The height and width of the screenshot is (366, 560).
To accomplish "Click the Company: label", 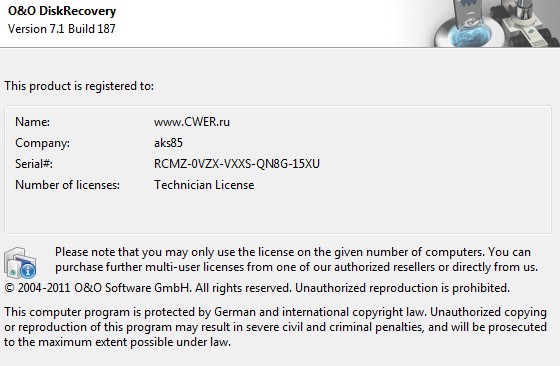I will pyautogui.click(x=42, y=143).
